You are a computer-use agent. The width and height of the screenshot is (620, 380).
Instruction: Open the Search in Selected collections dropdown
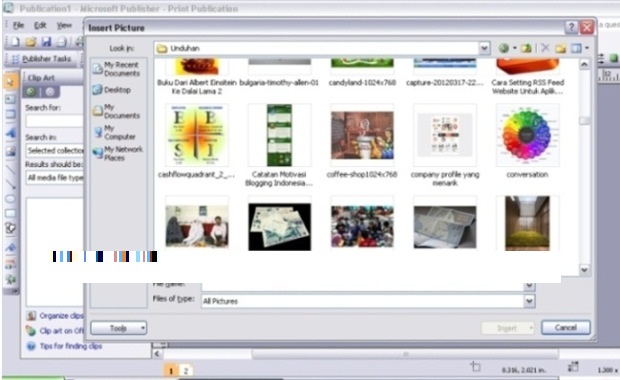tap(55, 151)
